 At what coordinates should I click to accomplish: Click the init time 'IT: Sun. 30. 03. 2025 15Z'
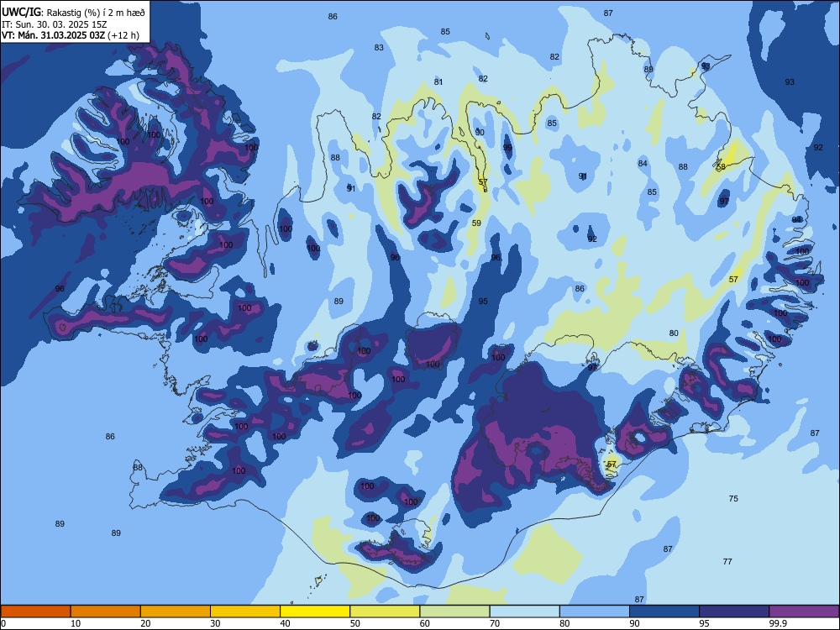click(54, 24)
